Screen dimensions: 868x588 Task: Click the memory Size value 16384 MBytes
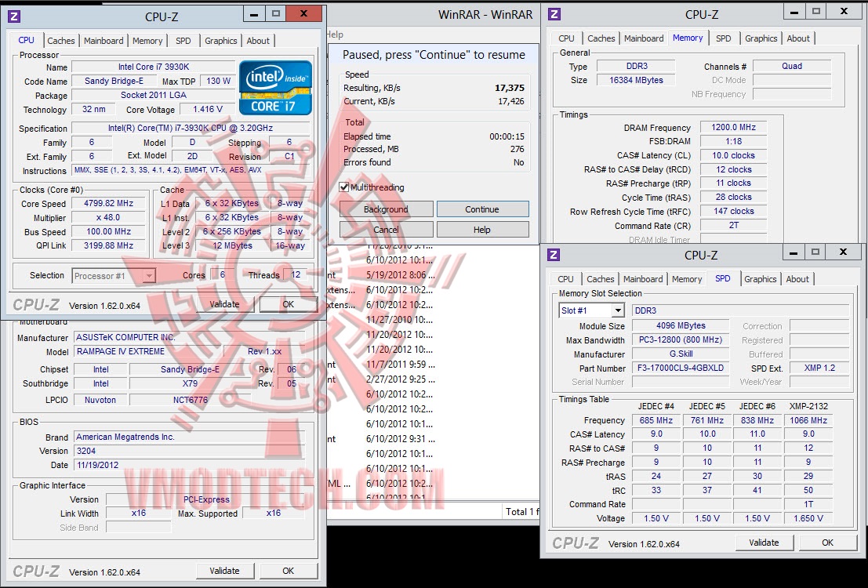[636, 80]
